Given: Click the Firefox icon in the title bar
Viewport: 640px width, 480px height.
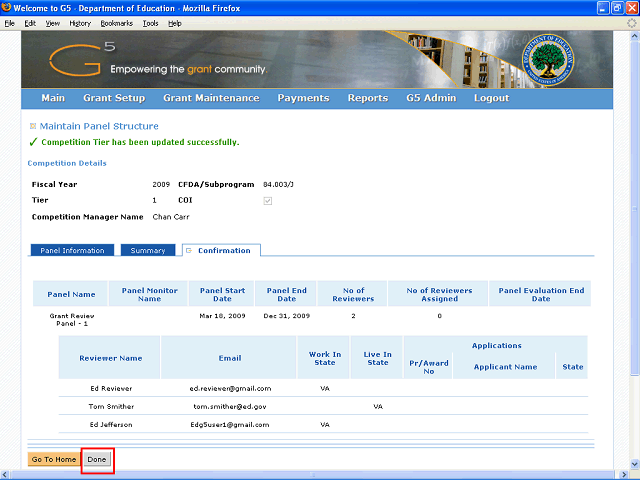Looking at the screenshot, I should tap(9, 8).
